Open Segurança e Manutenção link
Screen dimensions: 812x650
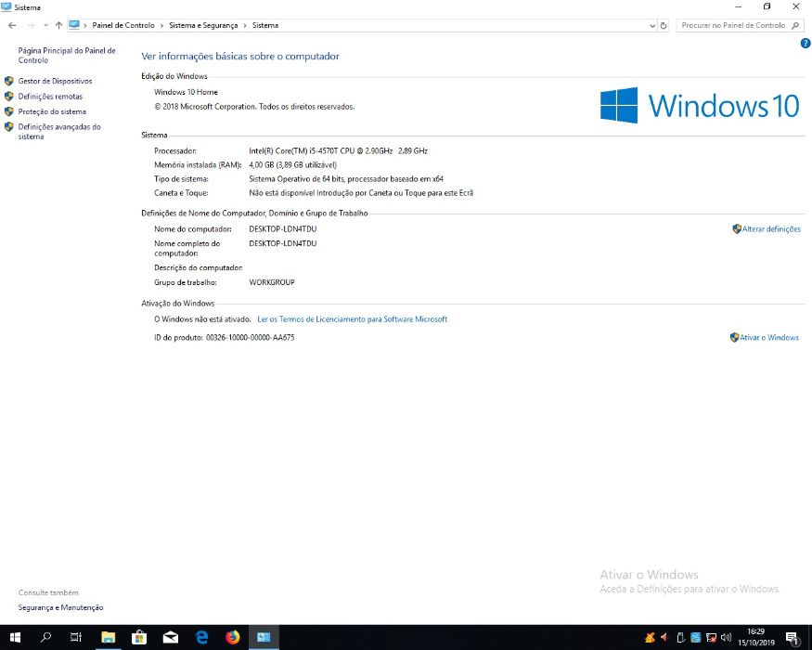click(x=60, y=607)
